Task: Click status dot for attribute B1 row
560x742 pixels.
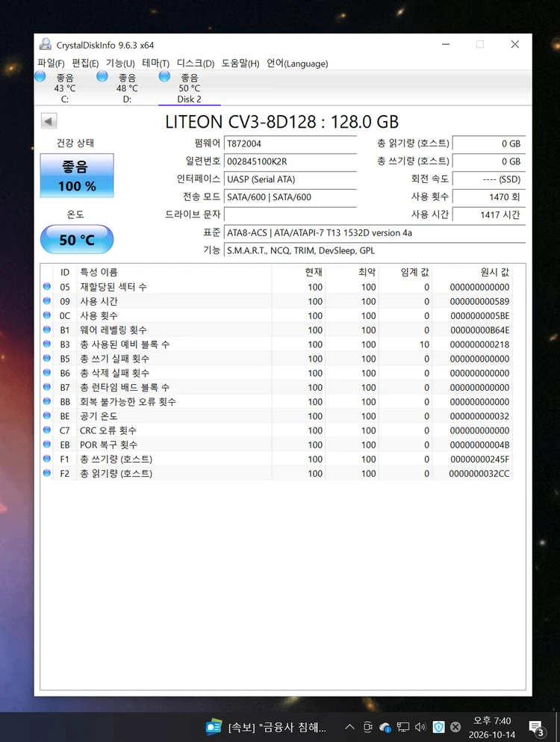Action: (x=47, y=330)
